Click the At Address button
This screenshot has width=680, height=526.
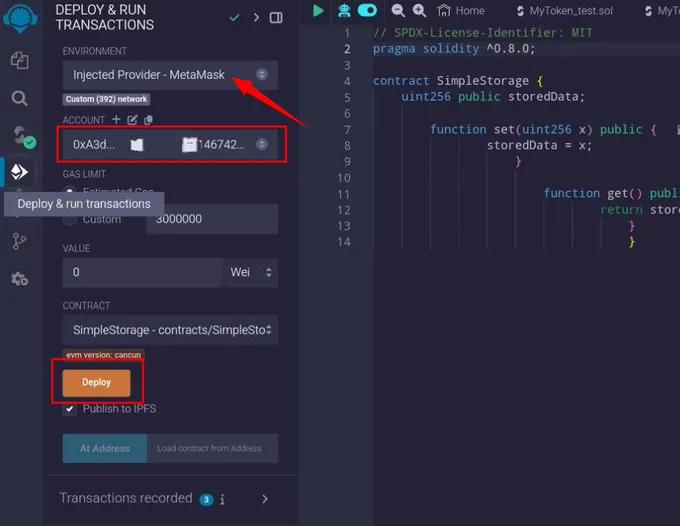click(x=105, y=448)
